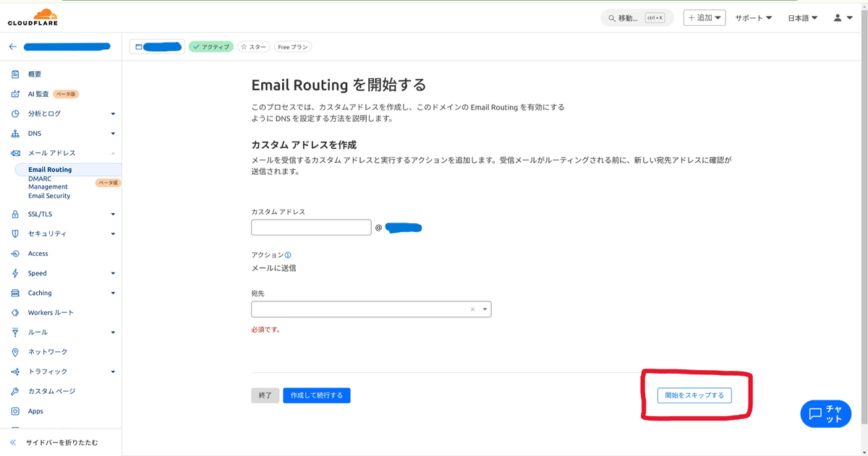Click the 移動... search box
This screenshot has height=456, width=868.
coord(637,18)
